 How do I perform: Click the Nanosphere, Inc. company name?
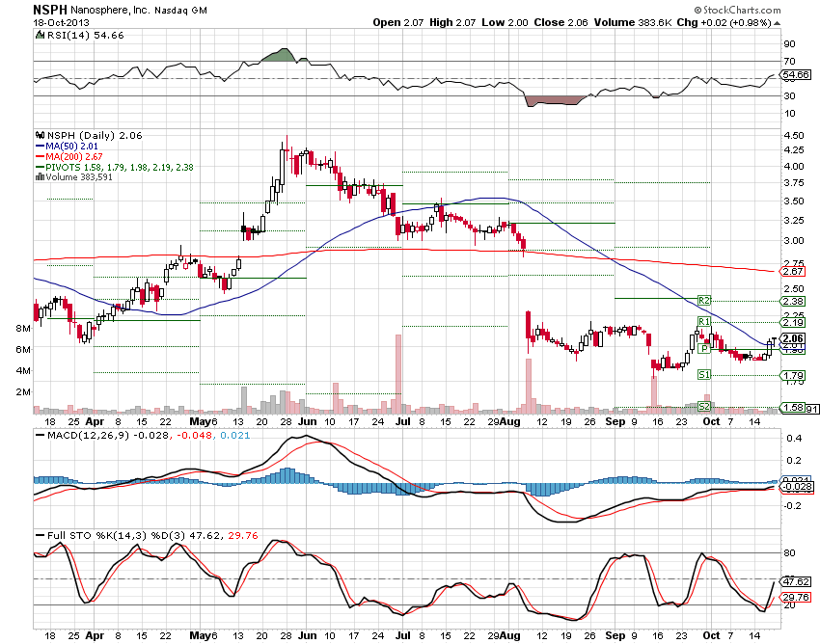(x=110, y=11)
